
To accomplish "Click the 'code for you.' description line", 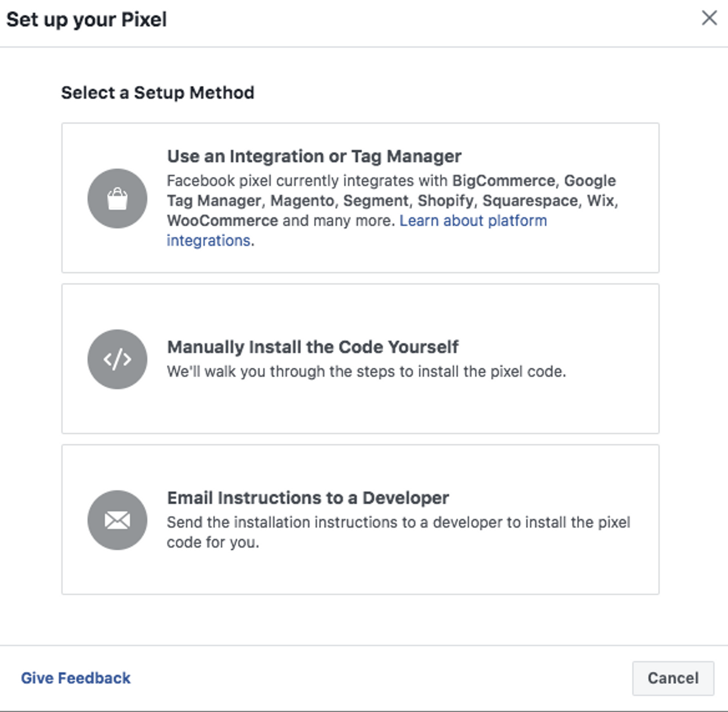I will (x=213, y=542).
